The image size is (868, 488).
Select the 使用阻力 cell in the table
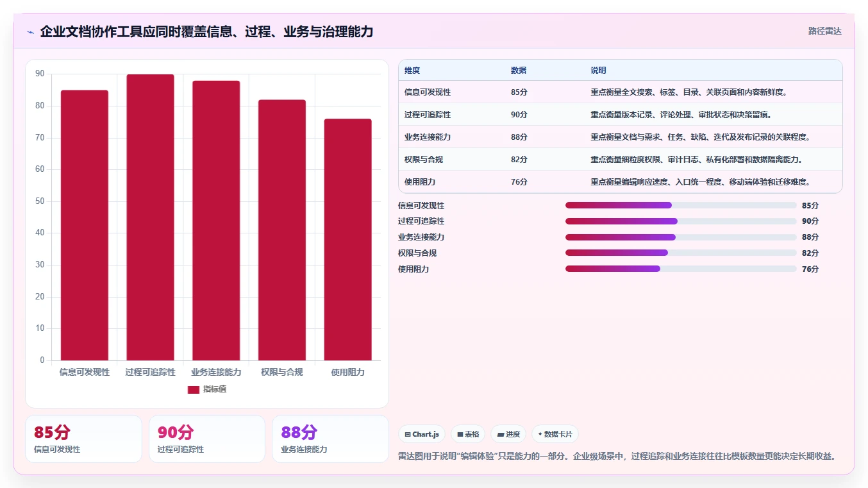[x=420, y=182]
